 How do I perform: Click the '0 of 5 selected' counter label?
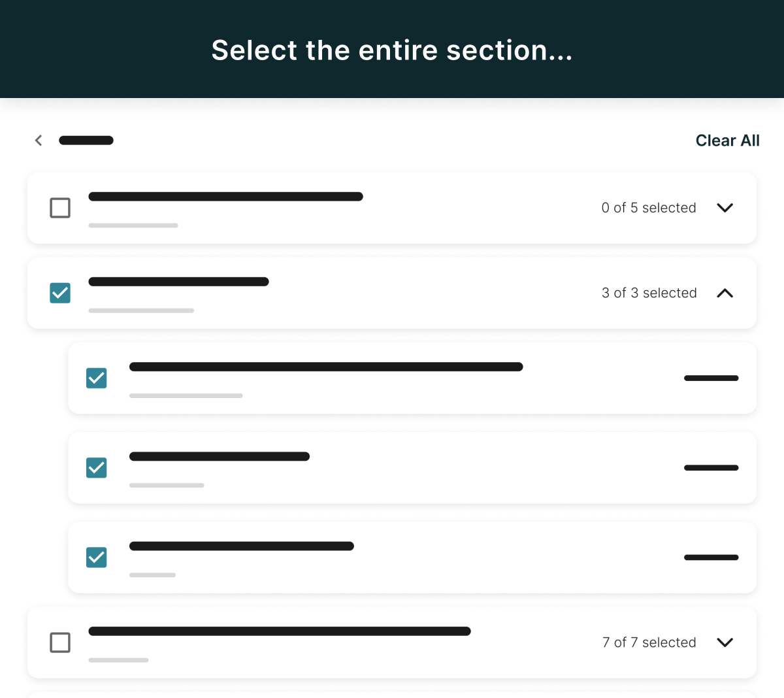point(649,208)
